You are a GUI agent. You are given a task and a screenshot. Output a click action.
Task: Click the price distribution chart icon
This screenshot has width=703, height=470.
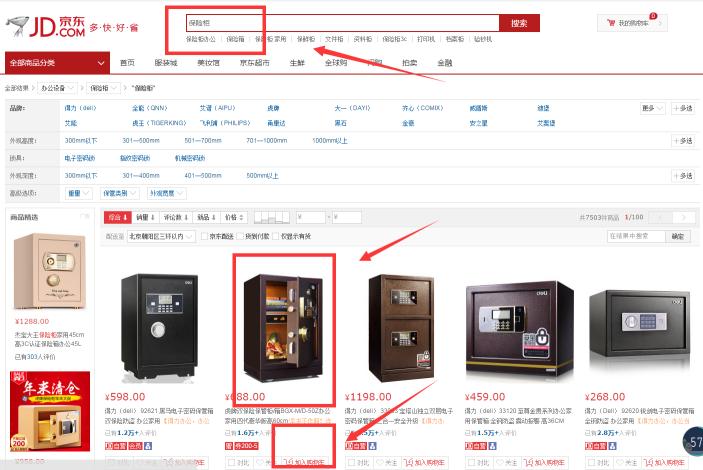tap(272, 218)
